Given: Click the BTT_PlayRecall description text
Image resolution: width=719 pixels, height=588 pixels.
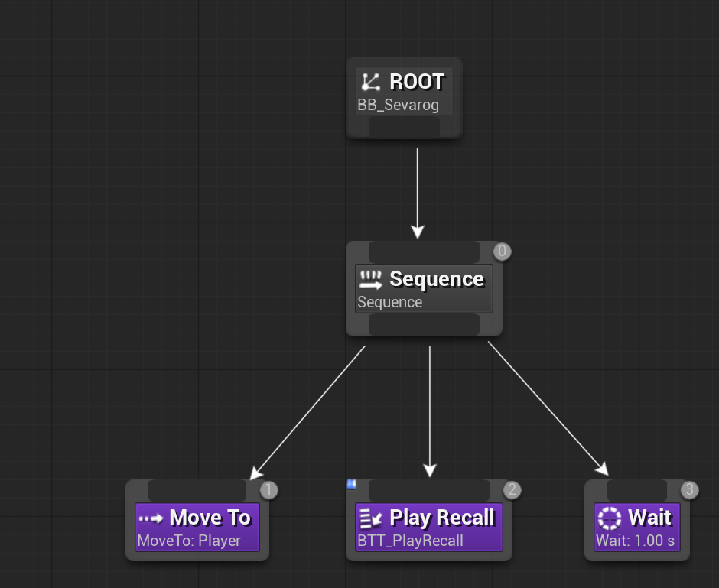Looking at the screenshot, I should [411, 541].
